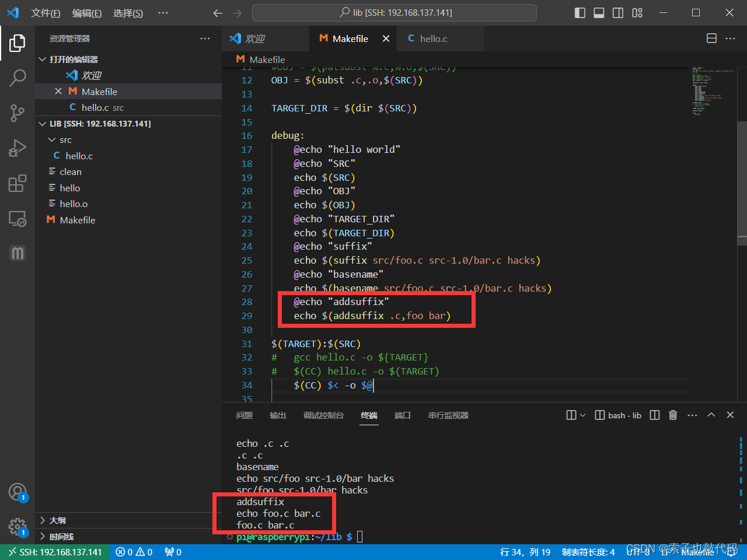Toggle the bottom panel layout icon
Viewport: 747px width, 560px height.
[599, 13]
